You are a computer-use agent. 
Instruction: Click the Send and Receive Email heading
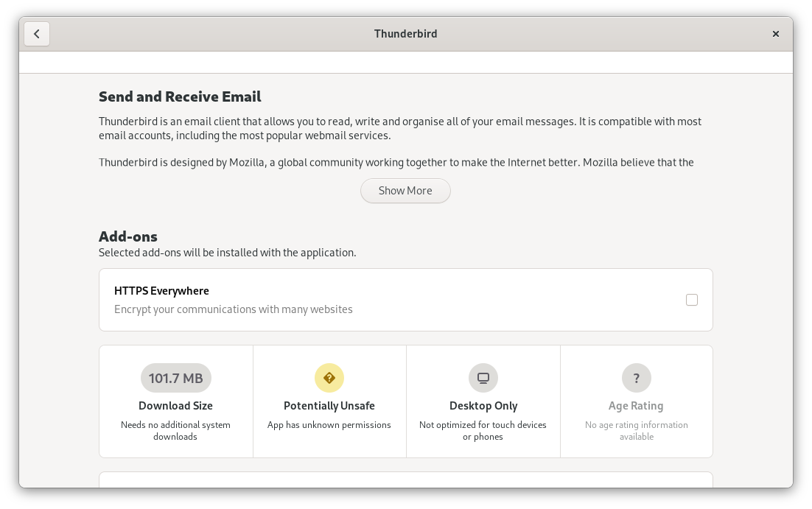[180, 96]
